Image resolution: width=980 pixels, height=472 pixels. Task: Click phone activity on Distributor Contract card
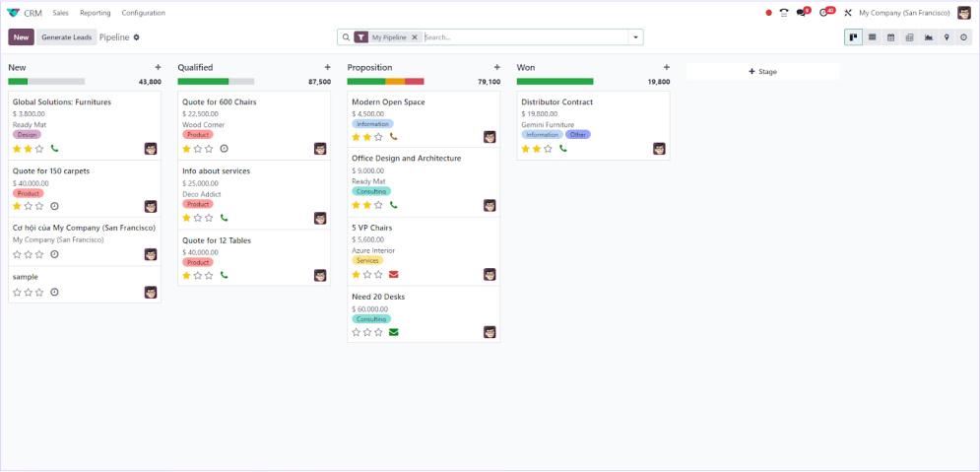tap(563, 149)
